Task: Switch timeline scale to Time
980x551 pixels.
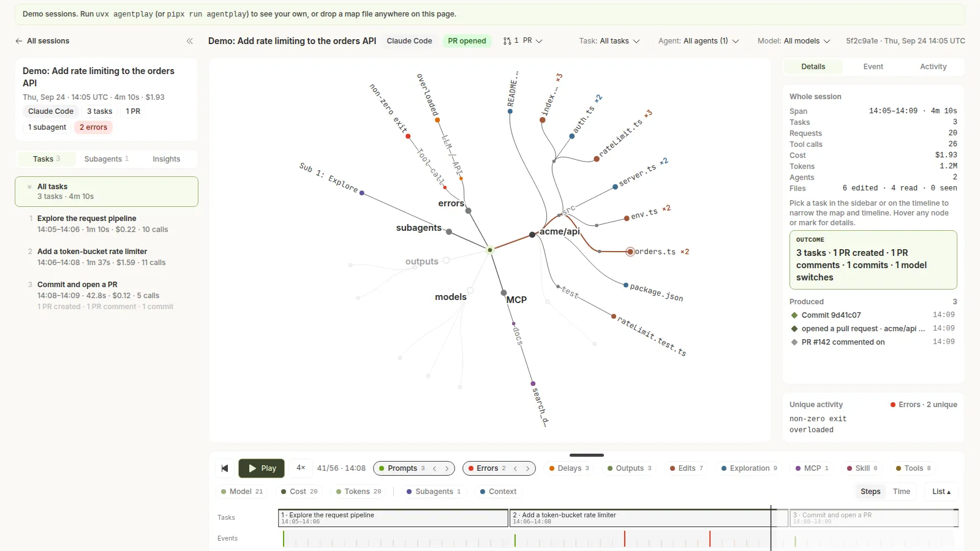Action: click(902, 492)
